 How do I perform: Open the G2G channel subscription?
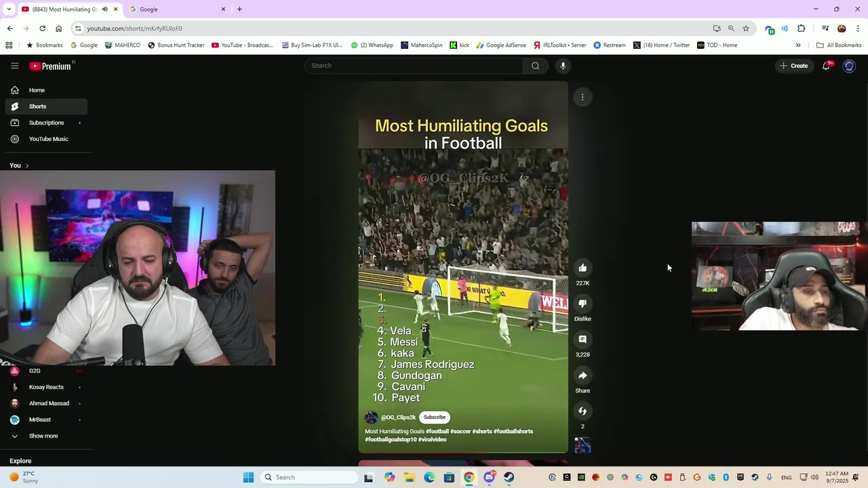(46, 371)
